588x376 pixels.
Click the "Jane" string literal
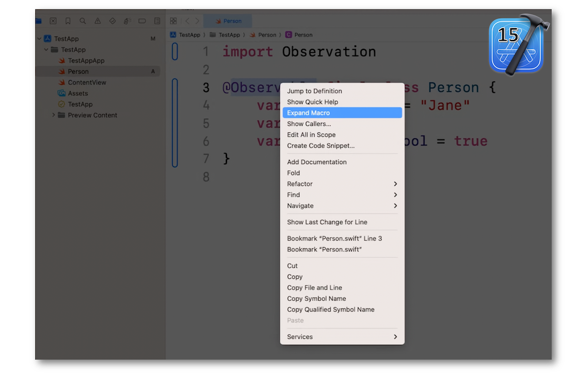pos(445,105)
